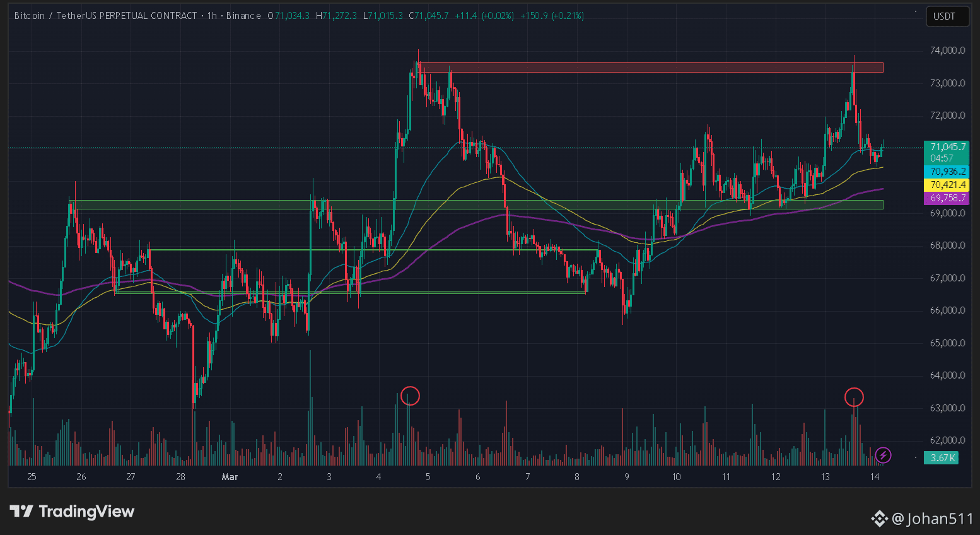Click the "68,000.0" price axis label
Image resolution: width=980 pixels, height=535 pixels.
coord(947,245)
